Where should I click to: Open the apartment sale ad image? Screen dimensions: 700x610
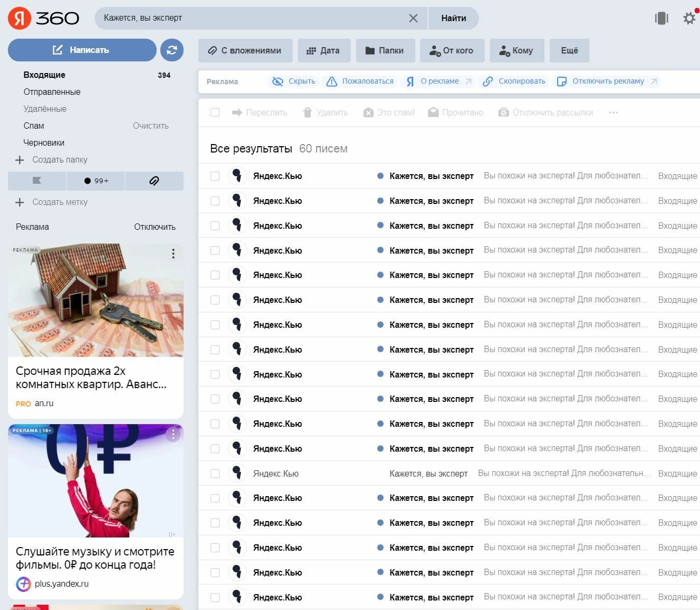(x=96, y=300)
